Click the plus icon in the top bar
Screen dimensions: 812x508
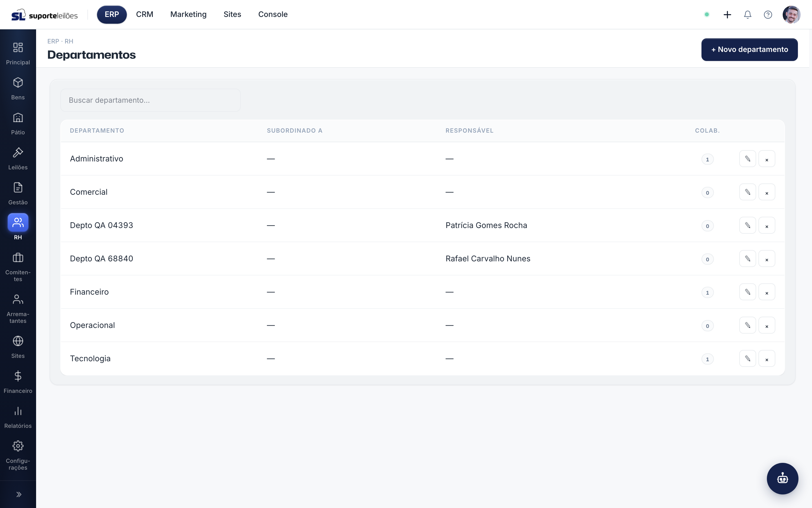tap(727, 14)
